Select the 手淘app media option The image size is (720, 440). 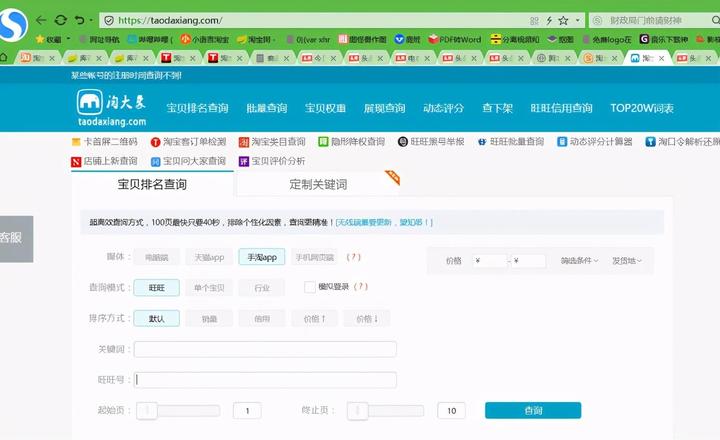click(x=262, y=257)
